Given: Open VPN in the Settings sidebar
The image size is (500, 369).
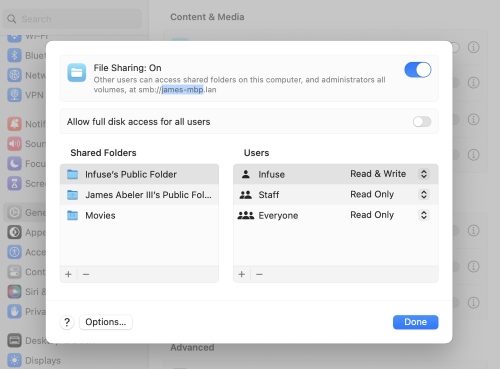Looking at the screenshot, I should point(27,95).
